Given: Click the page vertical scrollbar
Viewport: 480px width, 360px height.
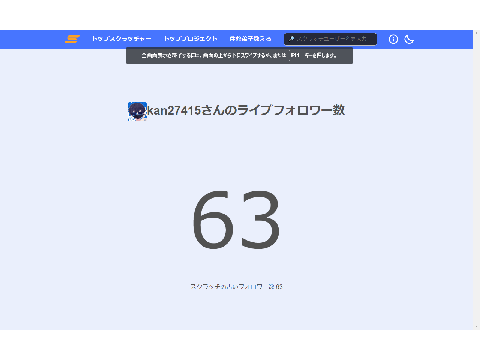Looking at the screenshot, I should click(476, 180).
